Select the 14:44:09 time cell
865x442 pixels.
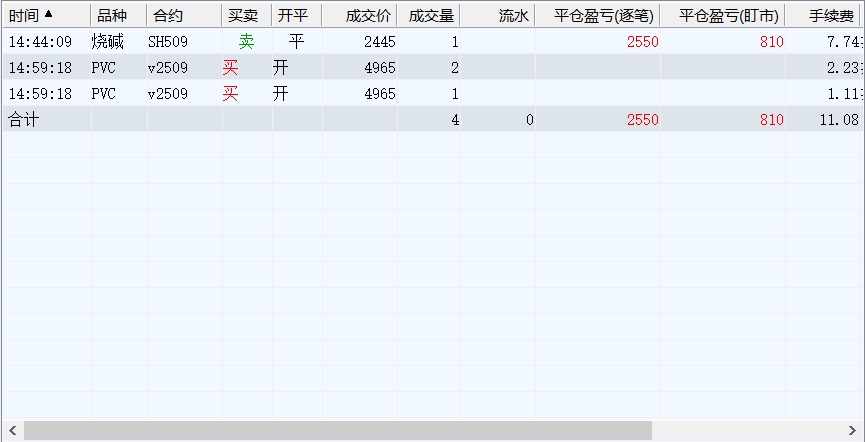[x=40, y=42]
